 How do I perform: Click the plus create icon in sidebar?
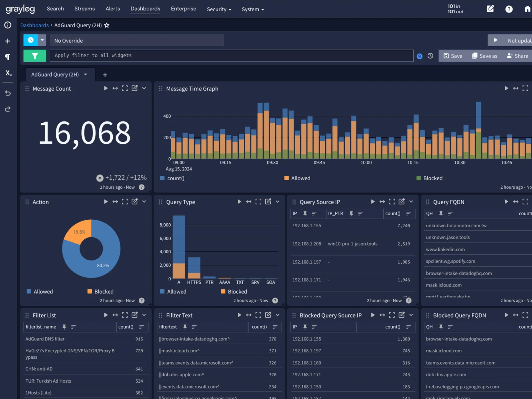coord(8,41)
